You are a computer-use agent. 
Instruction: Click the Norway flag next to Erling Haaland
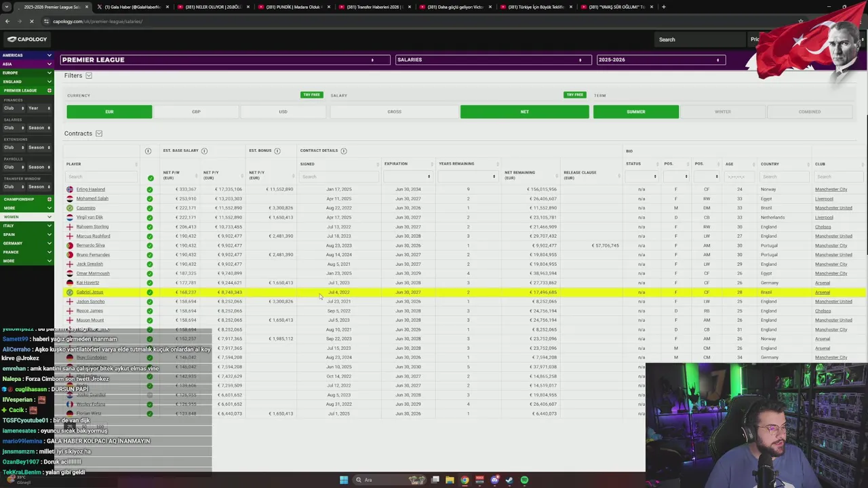[70, 190]
